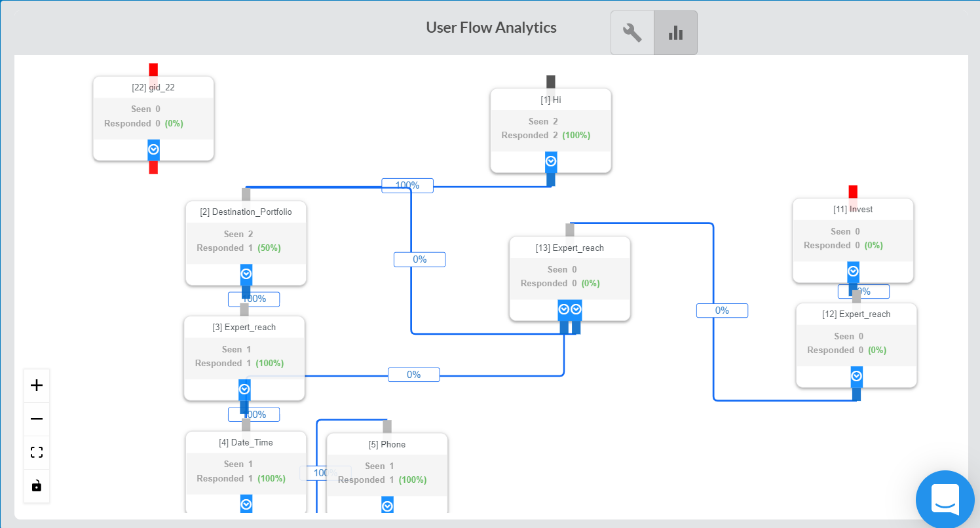Open the Intercom chat bubble
The height and width of the screenshot is (528, 980).
point(945,499)
